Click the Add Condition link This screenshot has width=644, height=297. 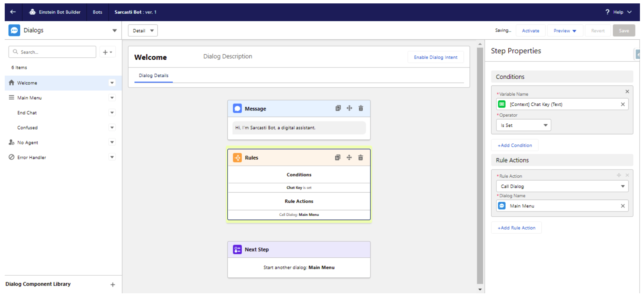point(515,145)
